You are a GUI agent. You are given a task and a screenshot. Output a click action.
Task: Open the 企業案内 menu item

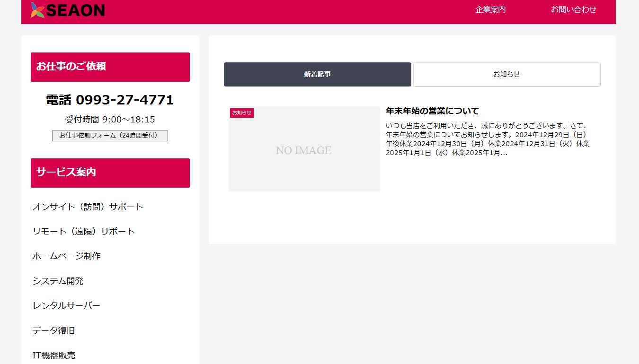pos(490,9)
